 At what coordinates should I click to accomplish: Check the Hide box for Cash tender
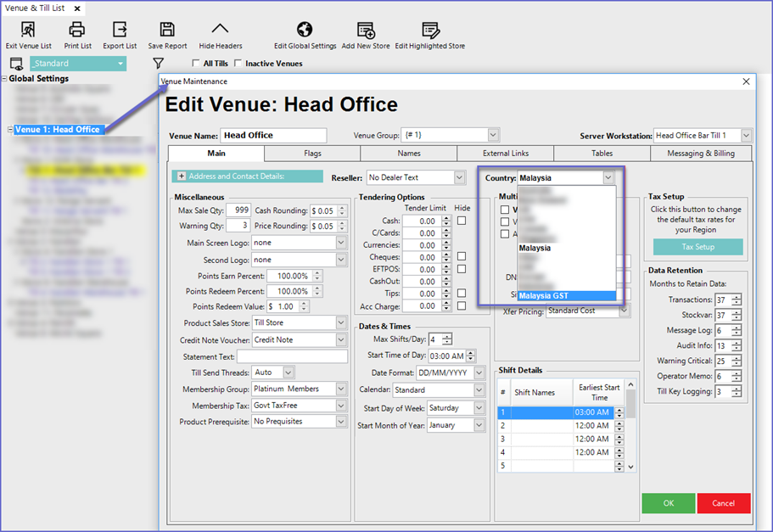click(x=462, y=221)
